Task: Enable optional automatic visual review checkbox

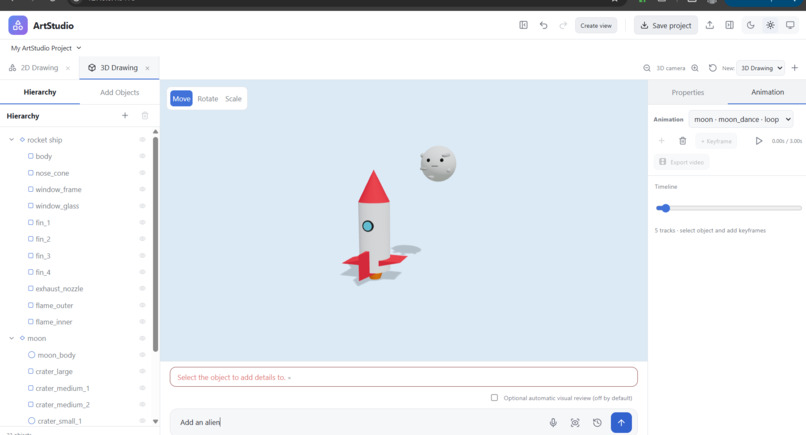Action: 494,397
